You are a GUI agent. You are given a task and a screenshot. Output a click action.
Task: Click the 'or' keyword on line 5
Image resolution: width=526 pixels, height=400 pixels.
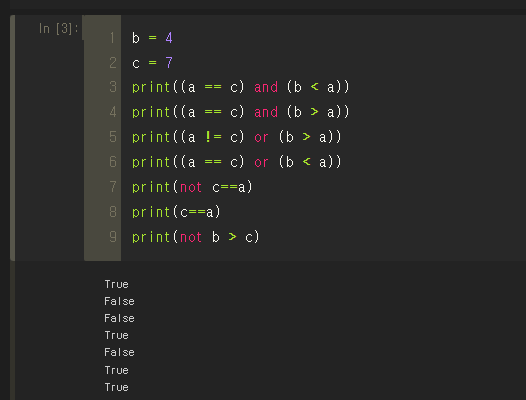[261, 138]
